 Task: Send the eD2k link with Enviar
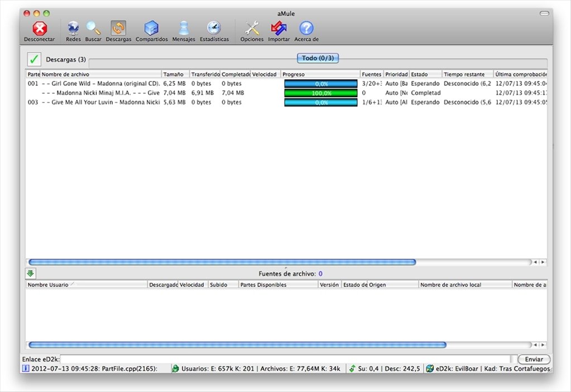[534, 359]
